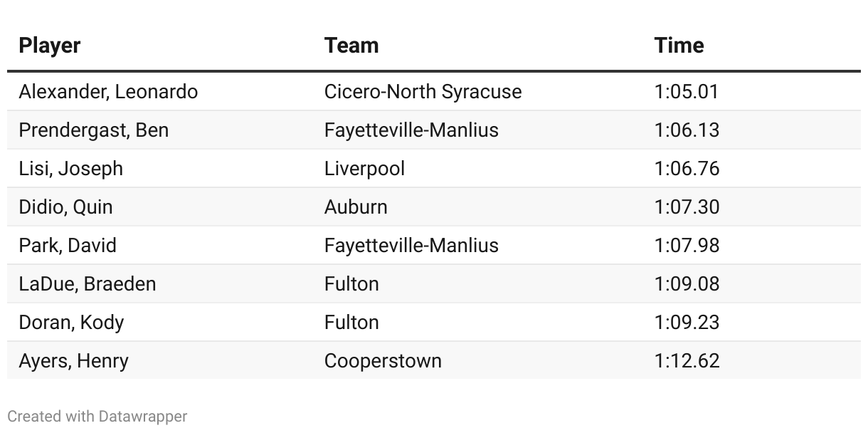Click the Player column header
Screen dimensions: 868x433
point(49,46)
